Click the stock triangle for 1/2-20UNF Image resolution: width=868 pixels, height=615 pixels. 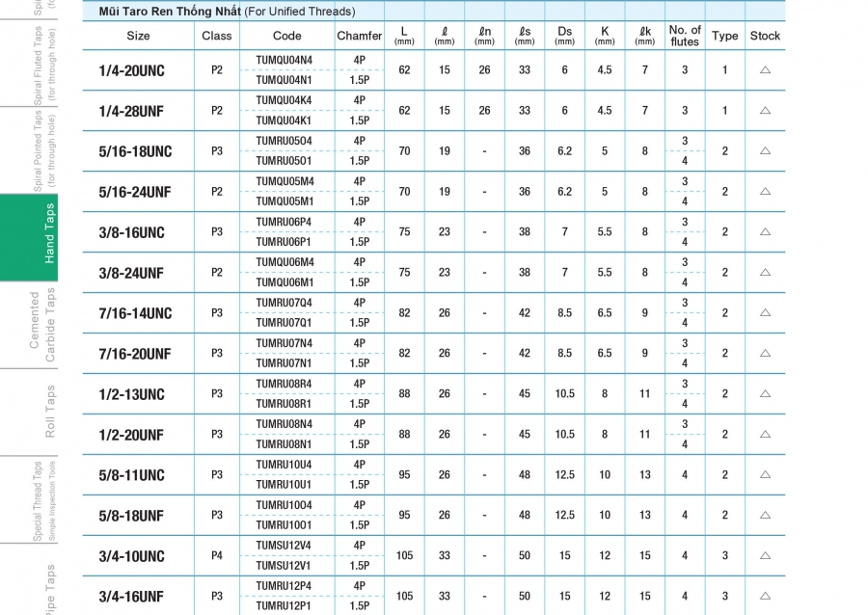point(765,434)
